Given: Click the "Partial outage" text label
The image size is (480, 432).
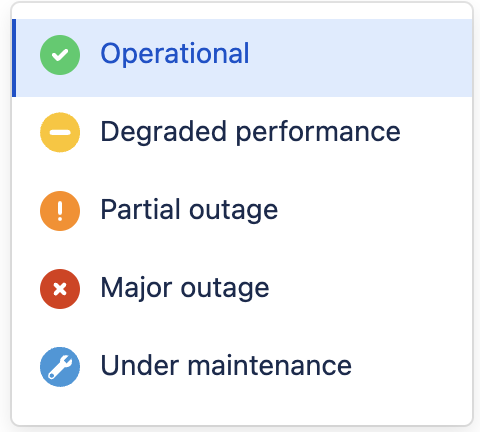Looking at the screenshot, I should pos(189,211).
